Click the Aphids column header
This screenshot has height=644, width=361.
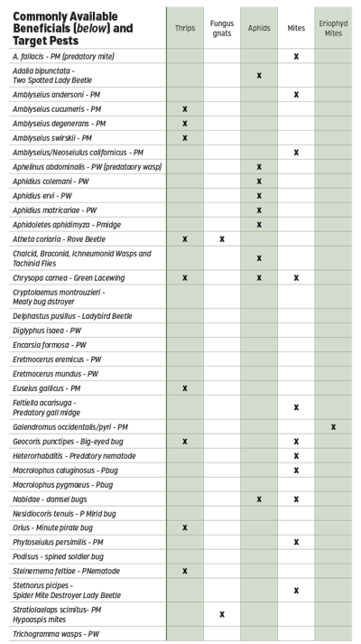[x=259, y=28]
